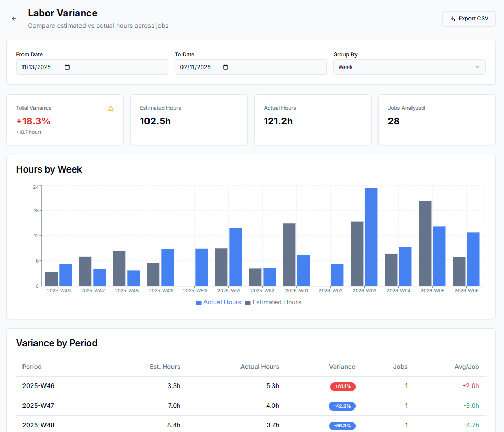Viewport: 504px width, 432px height.
Task: Open the From Date calendar picker icon
Action: point(67,67)
